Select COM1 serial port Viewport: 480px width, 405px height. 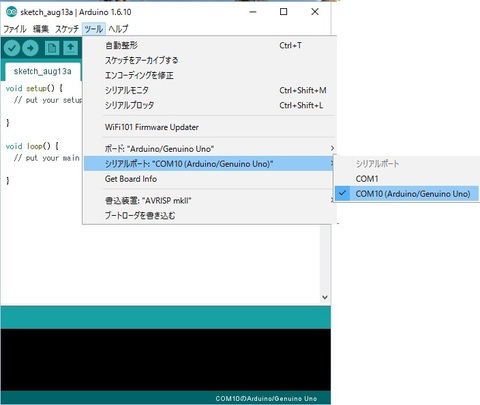pyautogui.click(x=407, y=179)
